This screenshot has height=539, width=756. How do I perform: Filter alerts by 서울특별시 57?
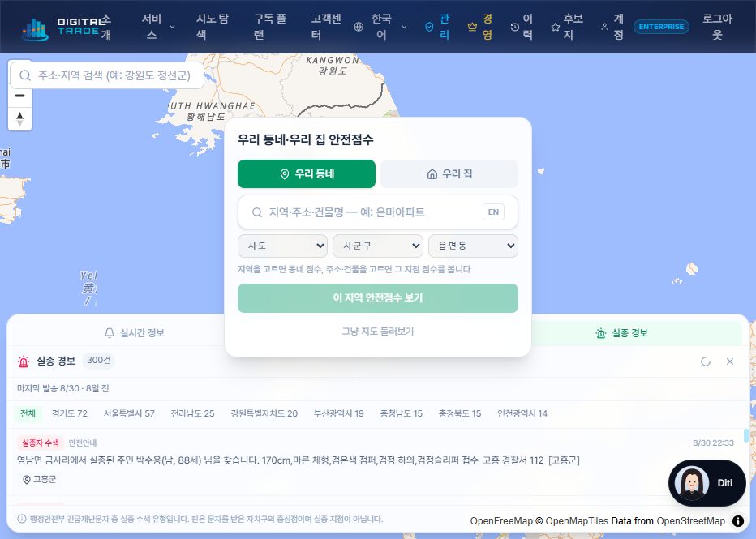tap(129, 413)
